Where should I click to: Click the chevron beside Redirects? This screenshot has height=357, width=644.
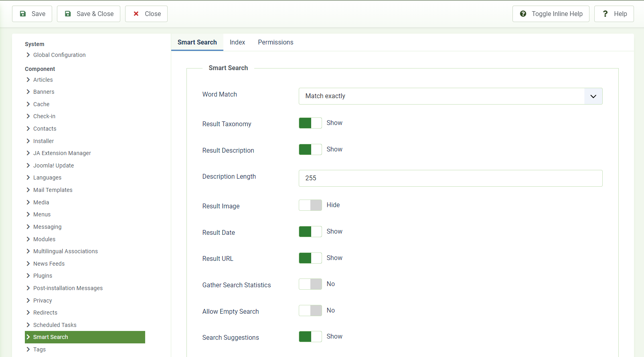tap(28, 313)
